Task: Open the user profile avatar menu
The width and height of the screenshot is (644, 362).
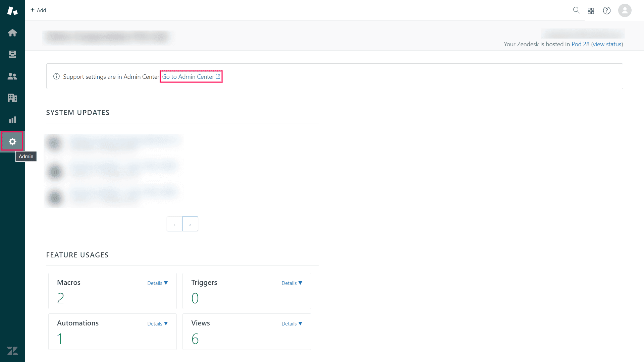Action: (625, 10)
